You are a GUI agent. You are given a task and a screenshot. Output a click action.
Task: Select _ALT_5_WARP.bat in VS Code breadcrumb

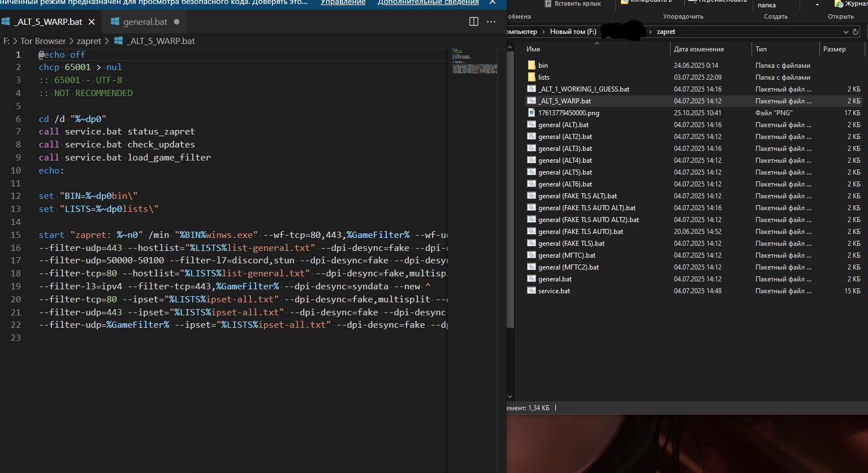point(161,41)
